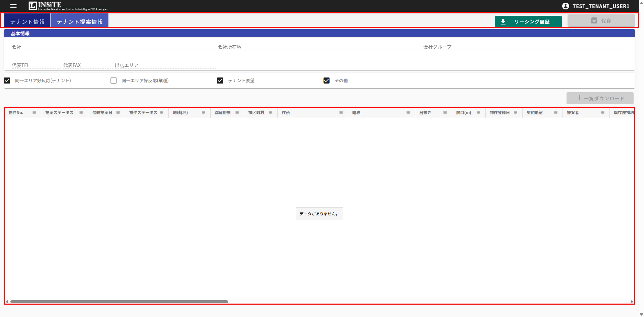This screenshot has width=644, height=317.
Task: Switch to the テナント情報 tab
Action: [28, 21]
